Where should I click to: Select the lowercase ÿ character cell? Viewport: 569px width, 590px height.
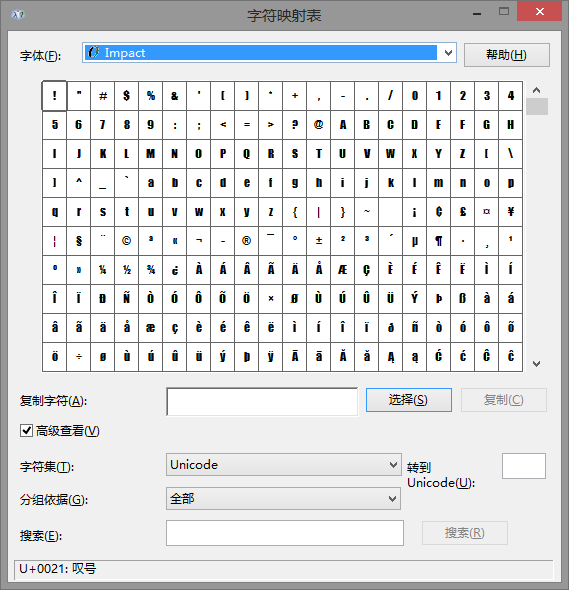271,356
